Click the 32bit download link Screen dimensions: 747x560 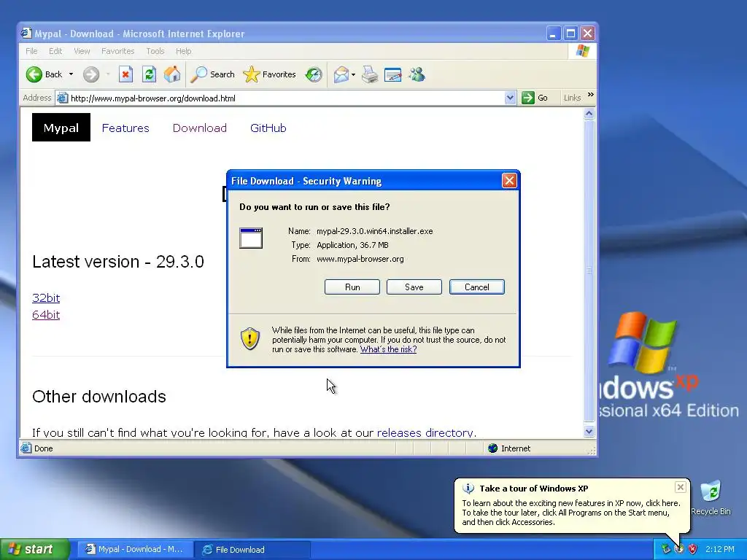pyautogui.click(x=46, y=298)
